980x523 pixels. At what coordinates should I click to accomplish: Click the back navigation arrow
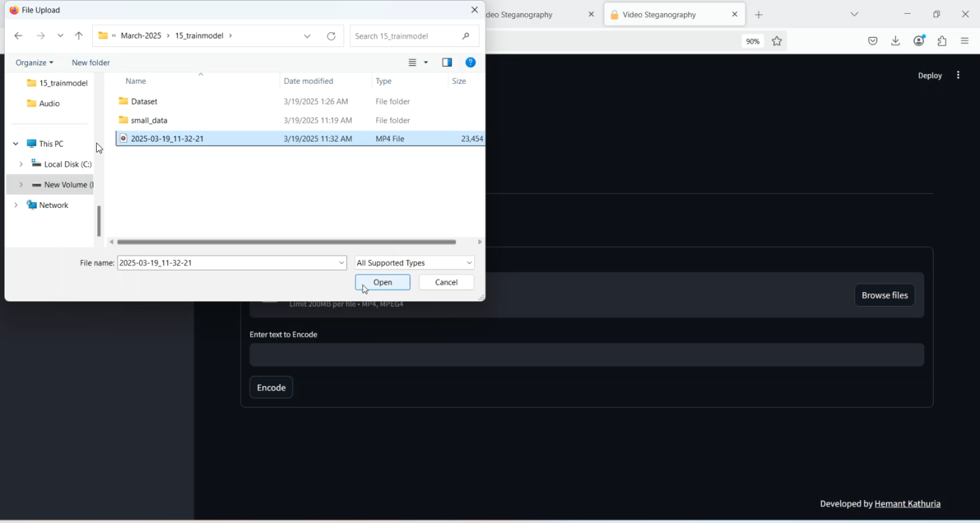(18, 36)
